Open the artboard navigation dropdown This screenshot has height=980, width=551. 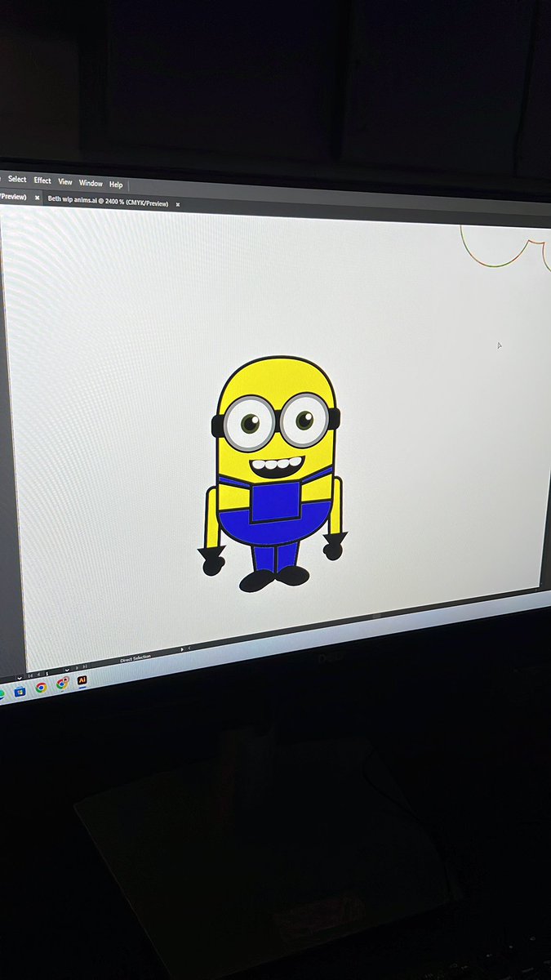67,670
